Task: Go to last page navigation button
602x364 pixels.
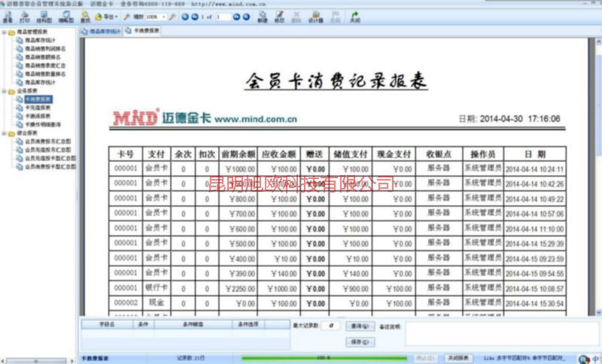Action: pyautogui.click(x=246, y=17)
